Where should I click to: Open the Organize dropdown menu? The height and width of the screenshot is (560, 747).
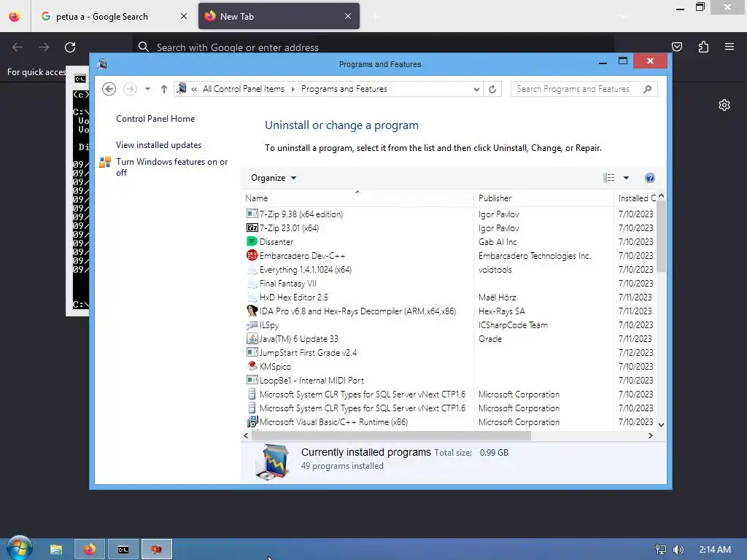pyautogui.click(x=274, y=178)
